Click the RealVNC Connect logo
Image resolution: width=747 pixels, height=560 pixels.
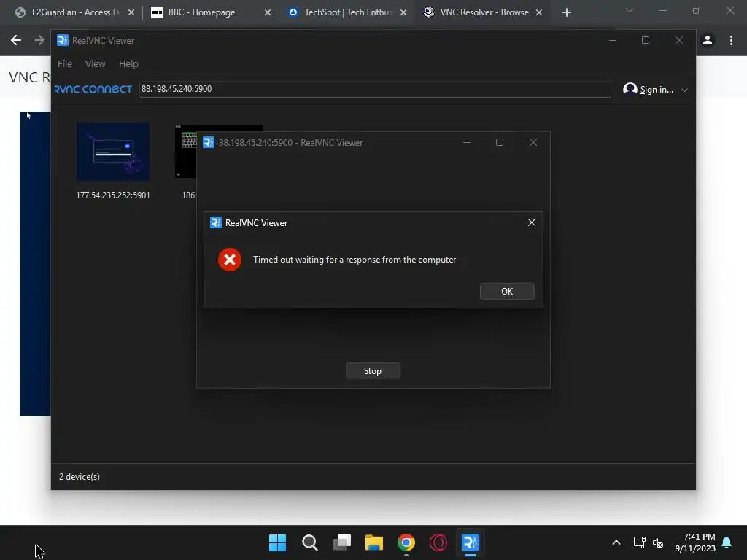pos(93,89)
